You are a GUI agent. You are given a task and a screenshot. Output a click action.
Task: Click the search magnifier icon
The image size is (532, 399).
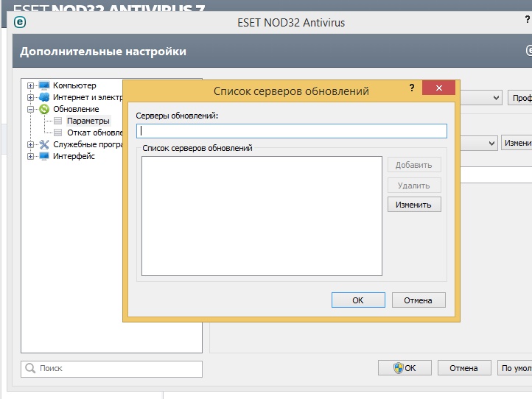[x=30, y=368]
